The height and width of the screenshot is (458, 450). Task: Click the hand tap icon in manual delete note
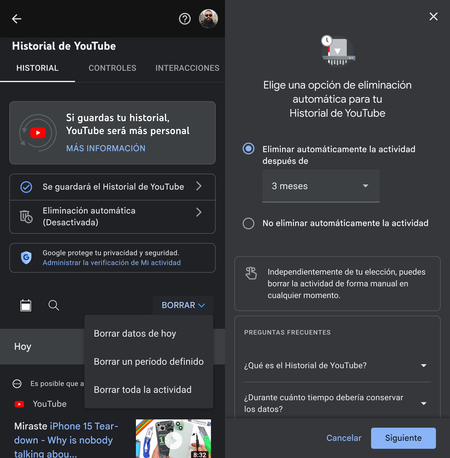tap(251, 273)
